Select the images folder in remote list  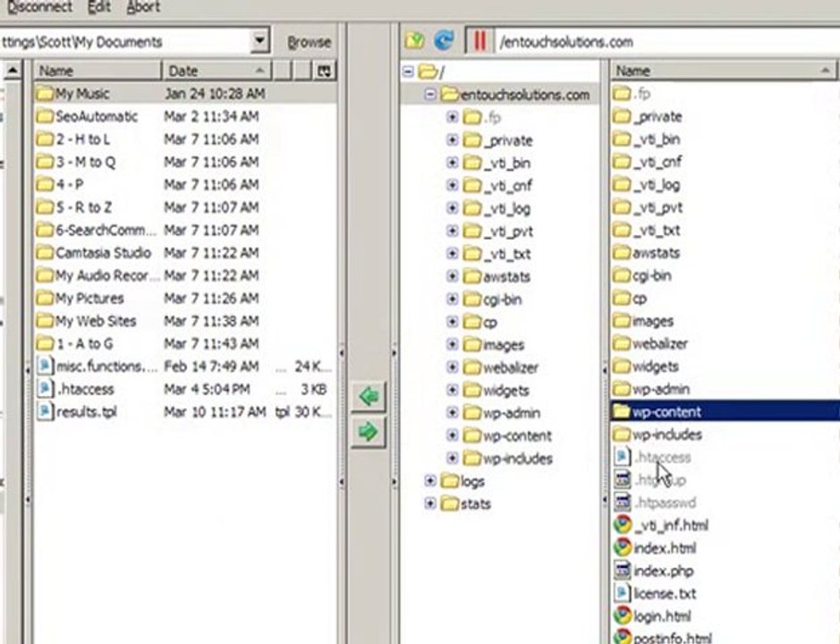(643, 321)
